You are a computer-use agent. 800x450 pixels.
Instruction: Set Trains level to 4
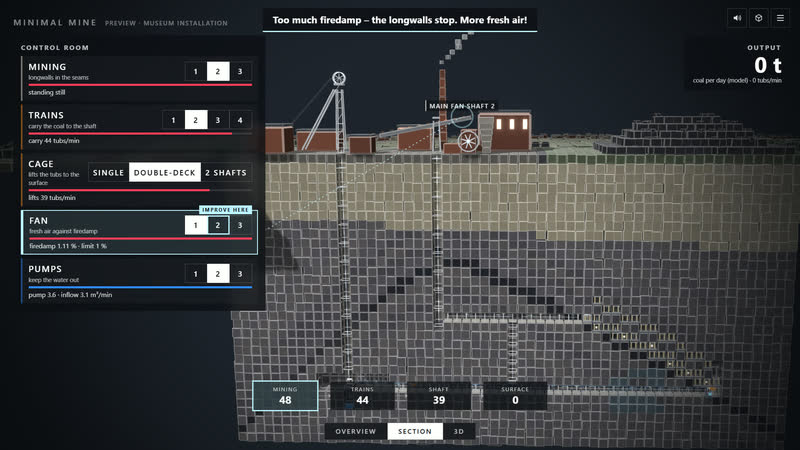[x=240, y=120]
